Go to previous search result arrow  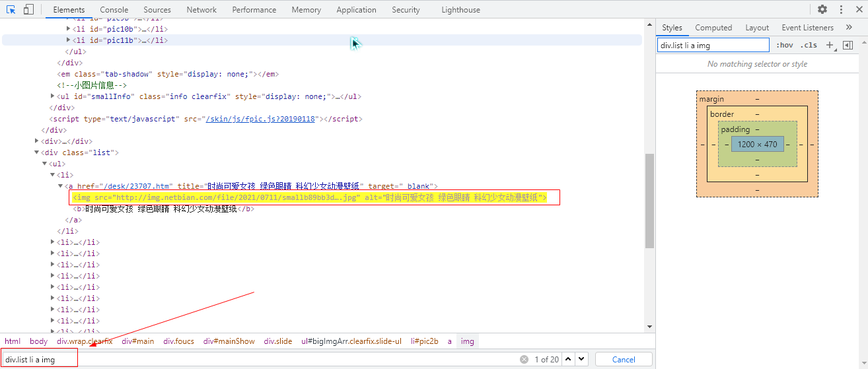coord(569,359)
